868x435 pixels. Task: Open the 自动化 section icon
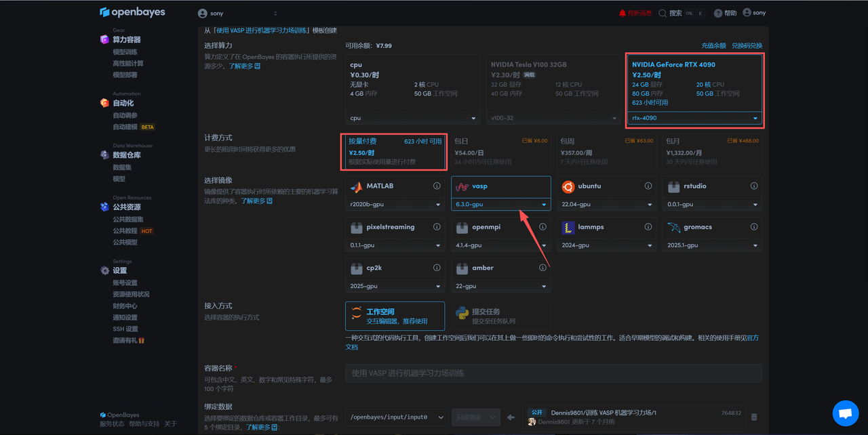point(104,103)
